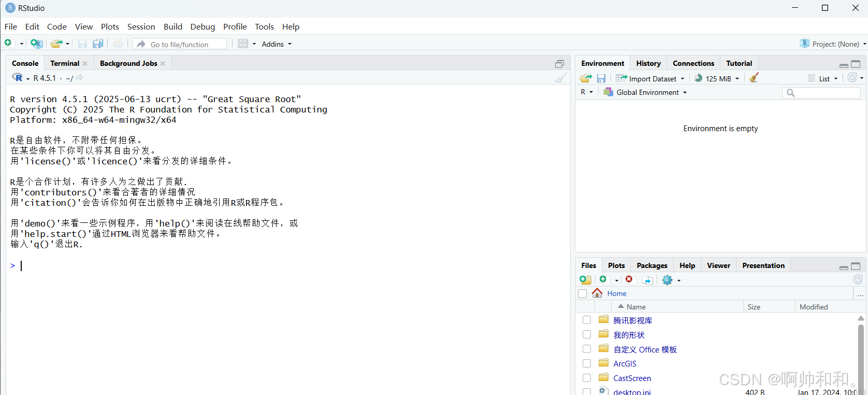Open the R version selector in console
Image resolution: width=868 pixels, height=395 pixels.
tap(20, 78)
